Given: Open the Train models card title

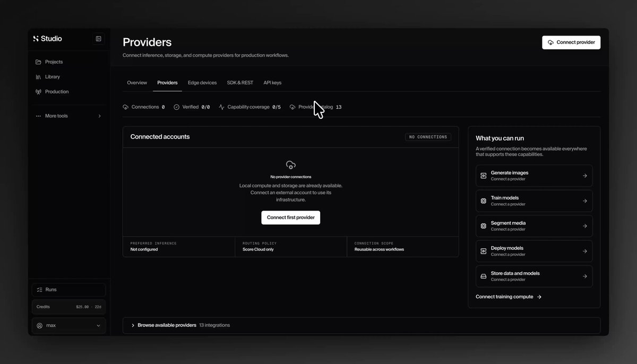Looking at the screenshot, I should (x=505, y=198).
